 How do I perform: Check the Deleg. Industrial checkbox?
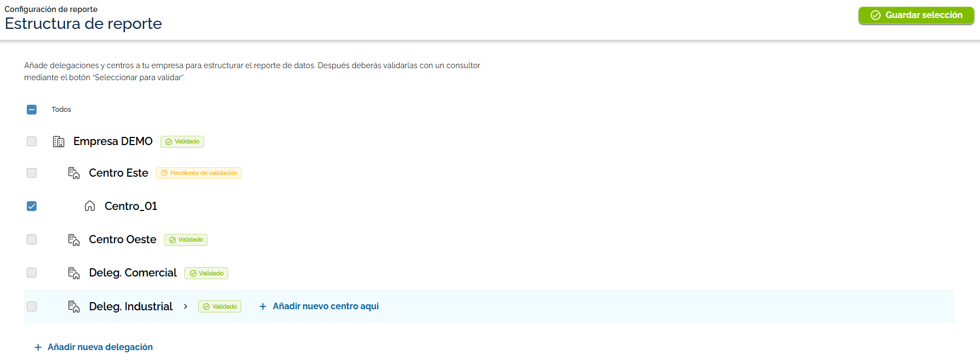click(x=32, y=306)
